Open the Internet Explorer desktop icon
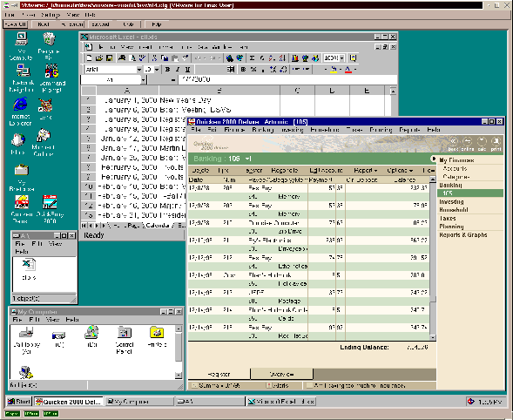Screen dimensions: 513x420 (20, 112)
